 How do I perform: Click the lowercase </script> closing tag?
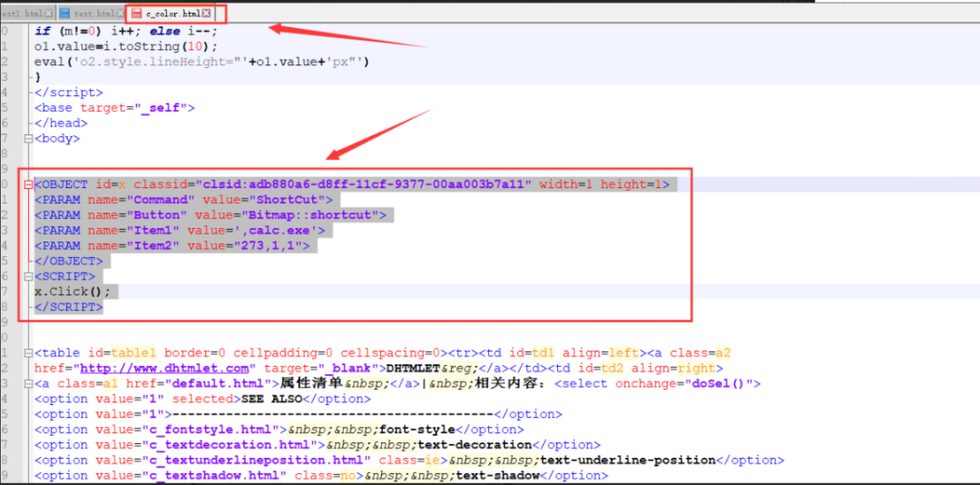click(x=69, y=93)
